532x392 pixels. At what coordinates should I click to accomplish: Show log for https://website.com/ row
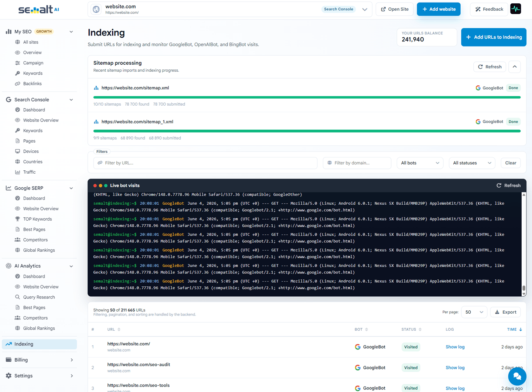[455, 347]
